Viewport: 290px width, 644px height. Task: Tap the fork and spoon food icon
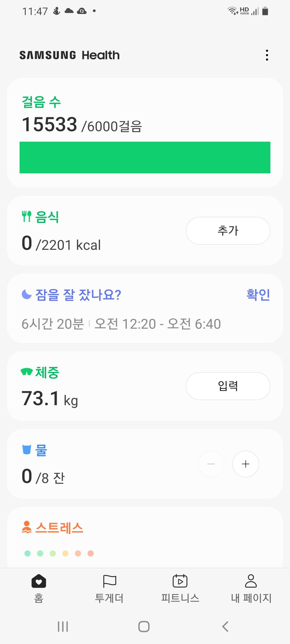click(27, 216)
